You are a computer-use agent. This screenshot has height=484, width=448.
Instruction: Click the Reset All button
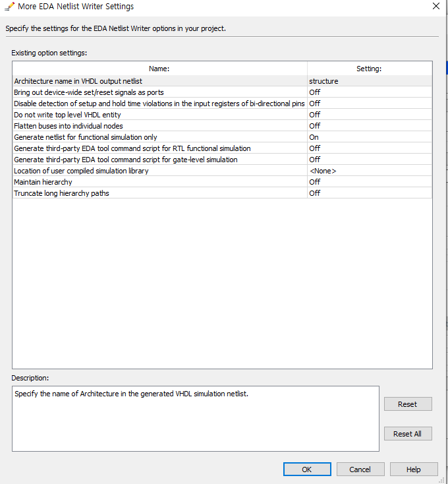click(407, 434)
